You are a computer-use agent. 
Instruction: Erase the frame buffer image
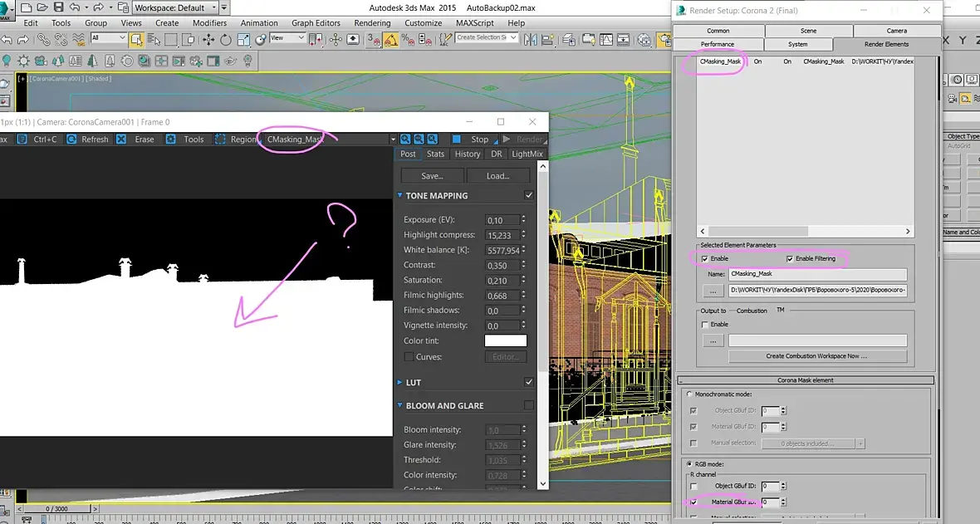pyautogui.click(x=135, y=139)
